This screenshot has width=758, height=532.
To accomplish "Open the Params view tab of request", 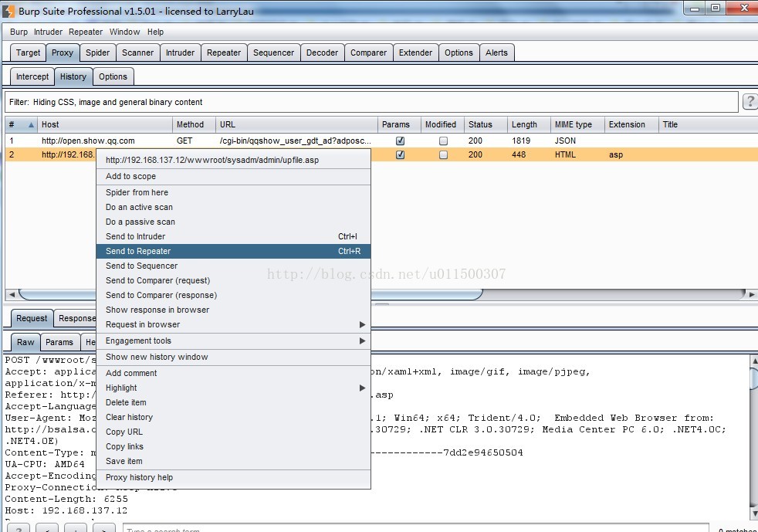I will click(59, 342).
